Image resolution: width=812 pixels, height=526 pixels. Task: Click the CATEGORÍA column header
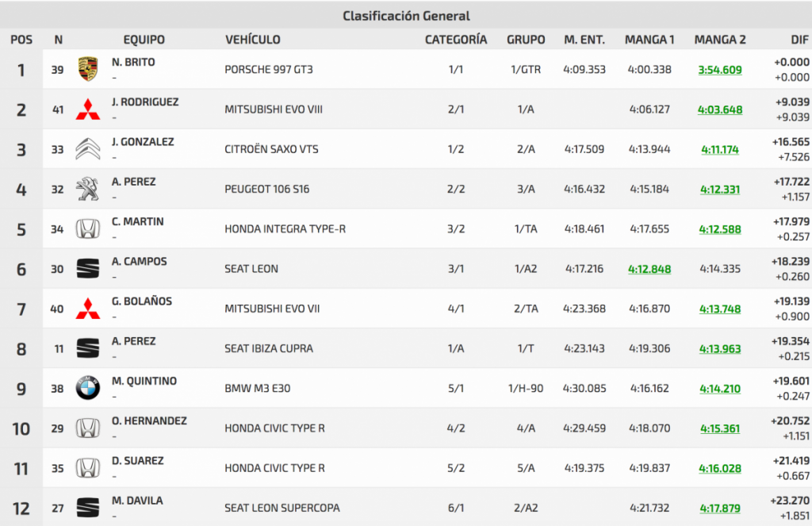tap(456, 40)
